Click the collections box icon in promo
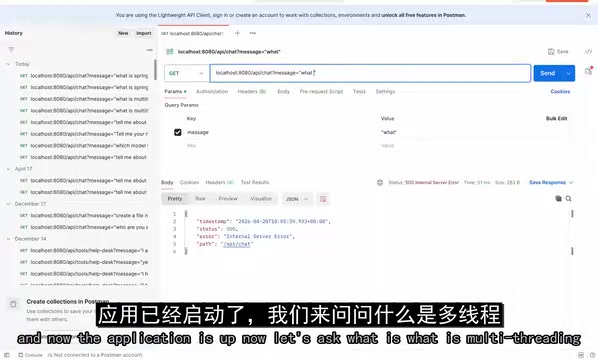This screenshot has height=360, width=598. click(13, 304)
